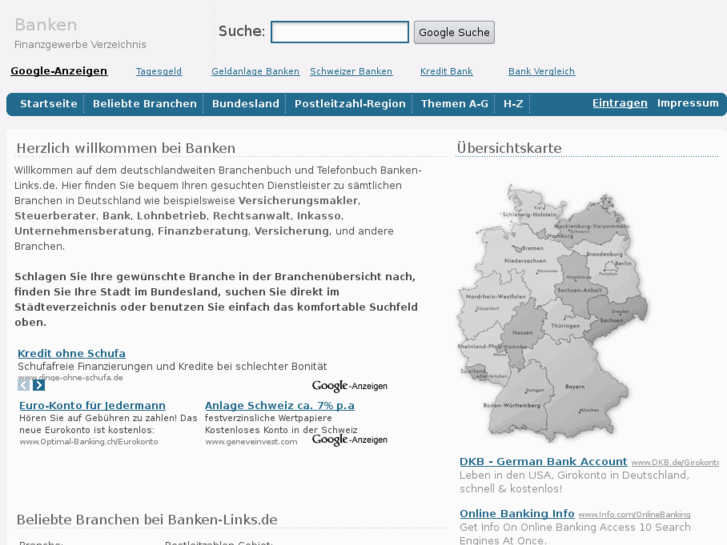Open the Impressum navigation link
Viewport: 727px width, 545px height.
[x=688, y=103]
